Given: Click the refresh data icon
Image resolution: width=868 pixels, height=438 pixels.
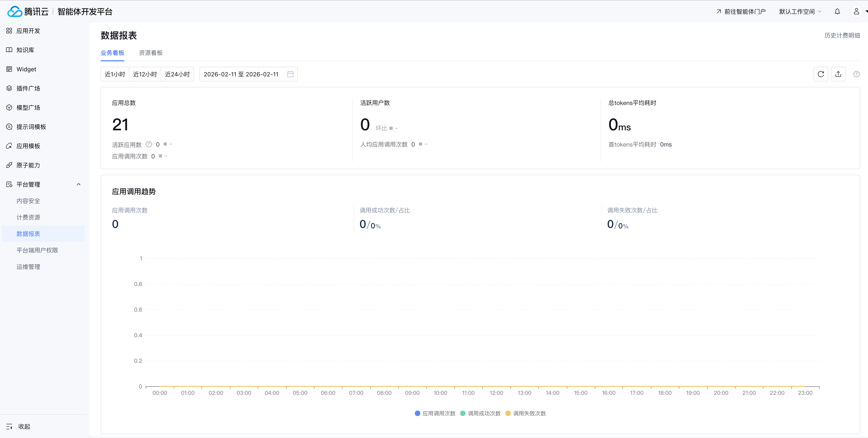Looking at the screenshot, I should pos(820,74).
